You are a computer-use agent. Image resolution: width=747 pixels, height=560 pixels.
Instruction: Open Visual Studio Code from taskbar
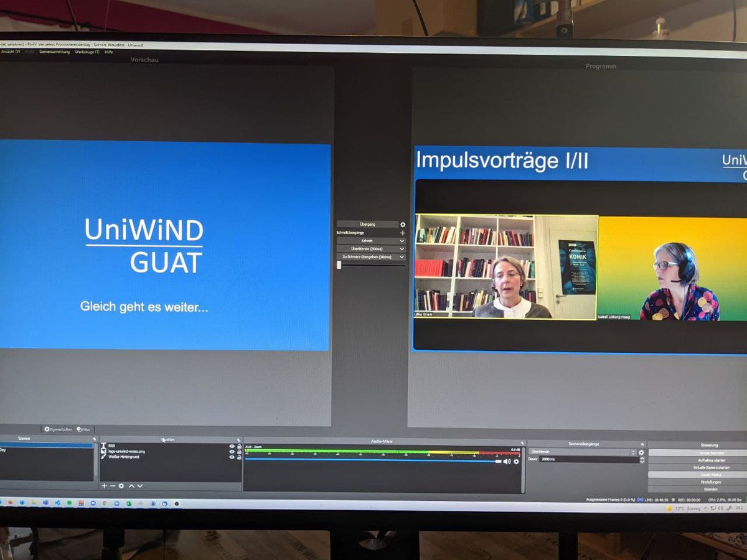click(x=58, y=503)
